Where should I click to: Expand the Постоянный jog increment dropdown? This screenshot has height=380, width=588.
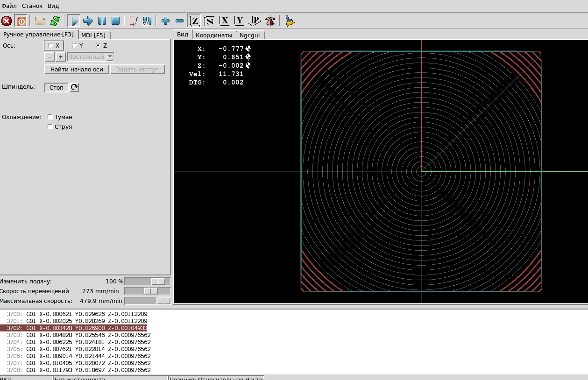click(110, 57)
